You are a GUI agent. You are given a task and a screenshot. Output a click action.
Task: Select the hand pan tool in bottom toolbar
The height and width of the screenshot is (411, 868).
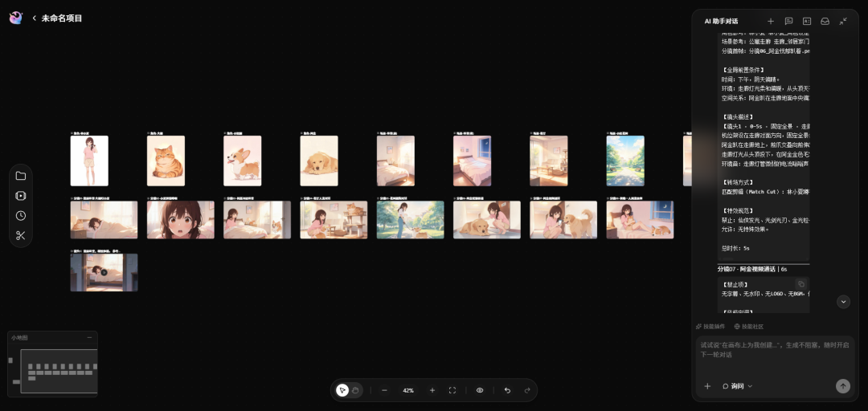pos(355,390)
